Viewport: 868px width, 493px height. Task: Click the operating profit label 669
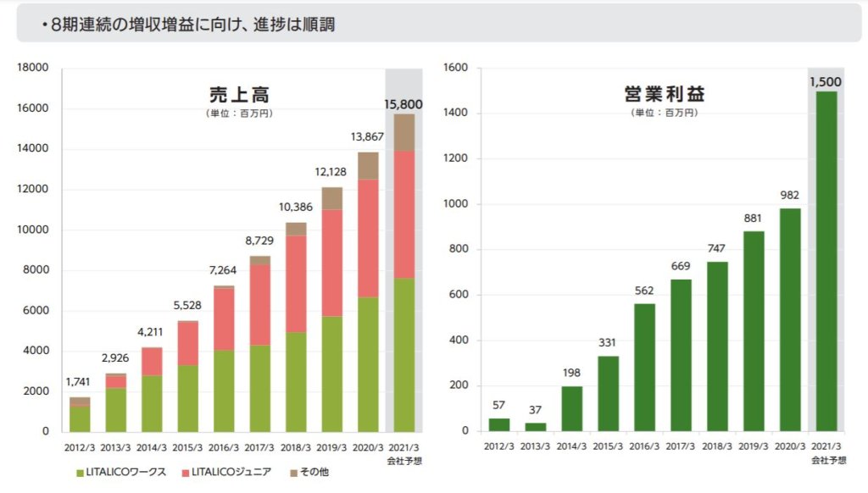(x=681, y=266)
